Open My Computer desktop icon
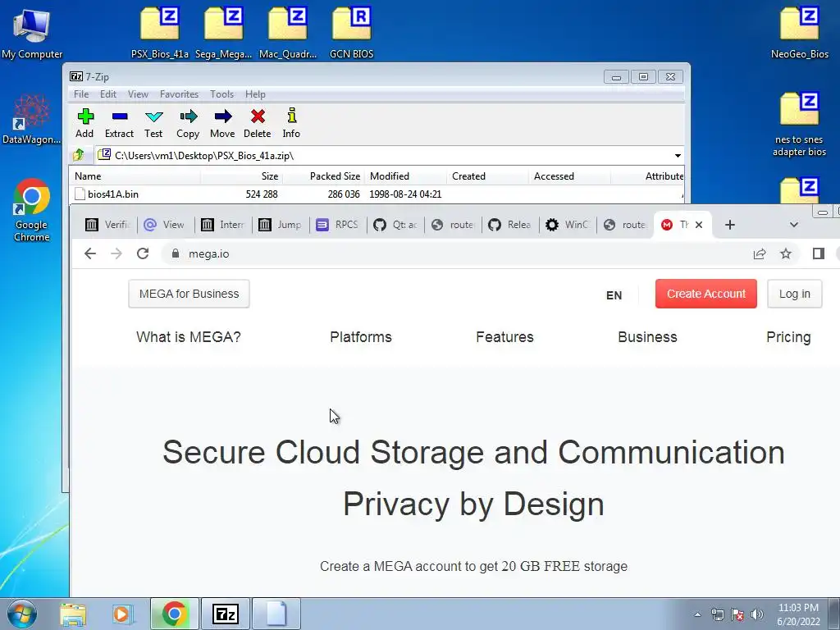The width and height of the screenshot is (840, 630). coord(32,33)
